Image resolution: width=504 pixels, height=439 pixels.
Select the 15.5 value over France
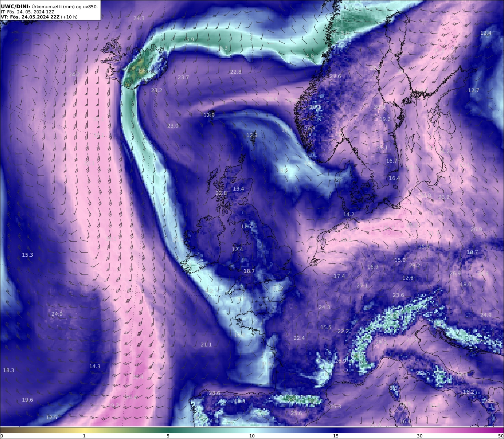(326, 328)
